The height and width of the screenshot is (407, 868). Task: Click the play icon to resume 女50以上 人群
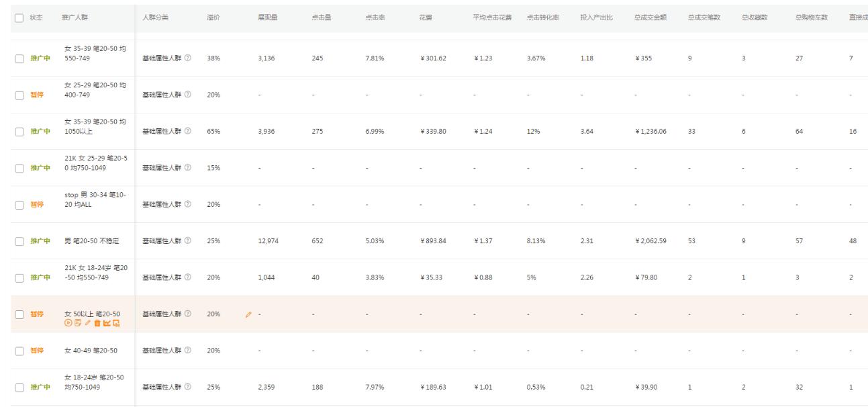68,322
